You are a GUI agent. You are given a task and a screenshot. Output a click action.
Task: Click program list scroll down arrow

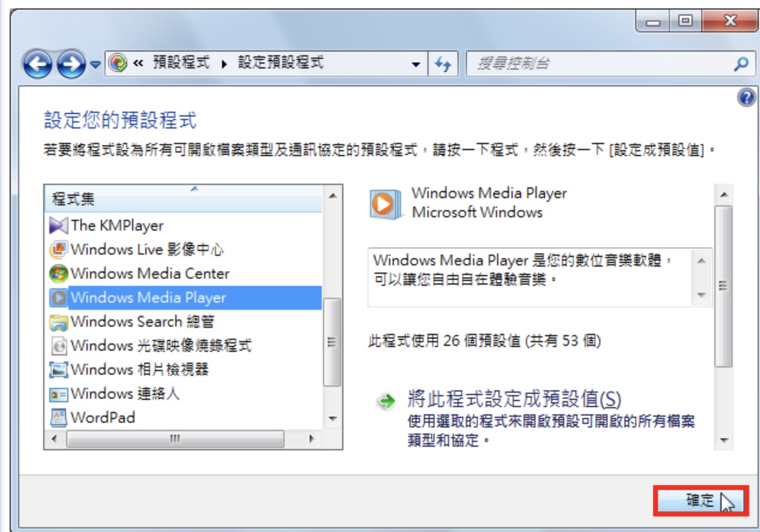(x=333, y=419)
